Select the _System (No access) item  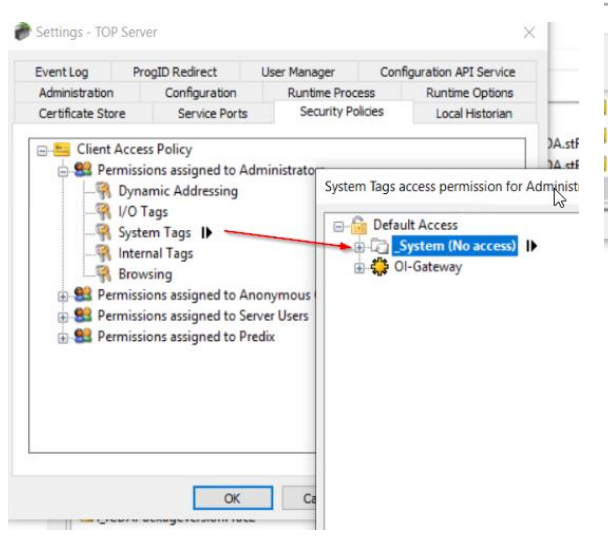point(454,246)
